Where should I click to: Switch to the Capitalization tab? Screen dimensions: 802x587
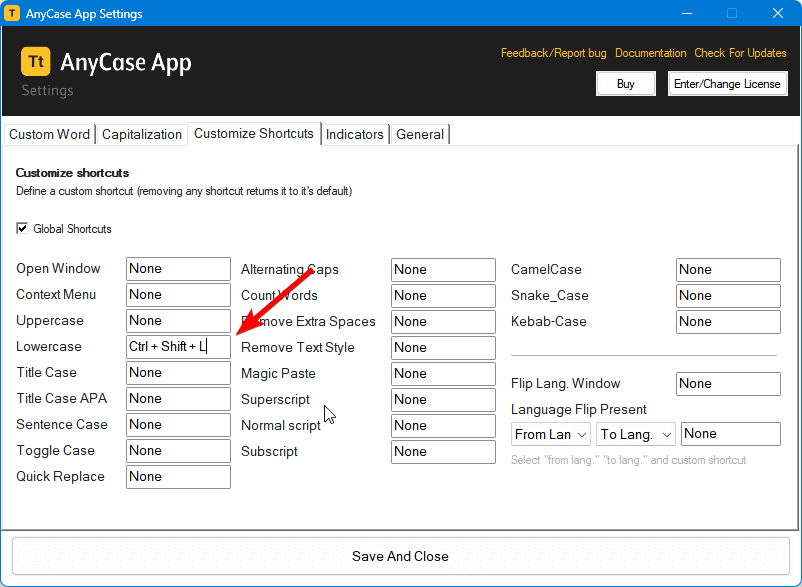click(142, 134)
